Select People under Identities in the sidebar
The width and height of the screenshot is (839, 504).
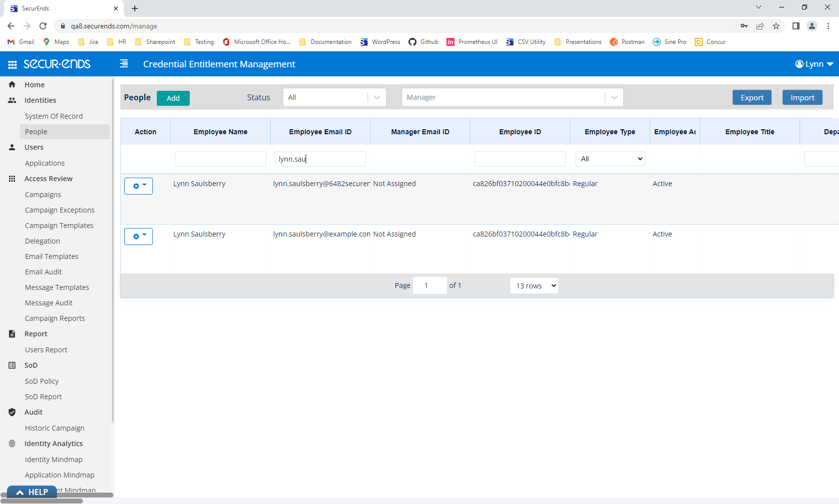click(x=35, y=131)
